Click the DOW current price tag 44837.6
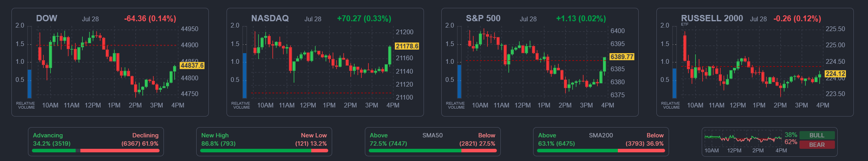 coord(192,65)
